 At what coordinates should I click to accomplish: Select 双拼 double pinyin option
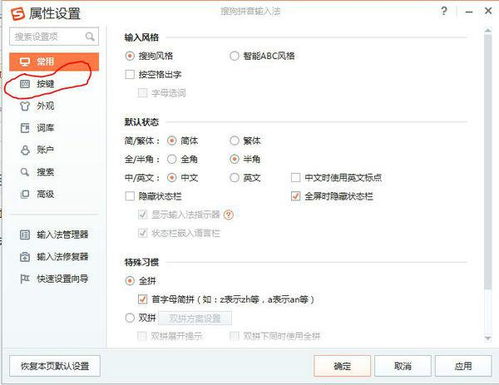[130, 318]
